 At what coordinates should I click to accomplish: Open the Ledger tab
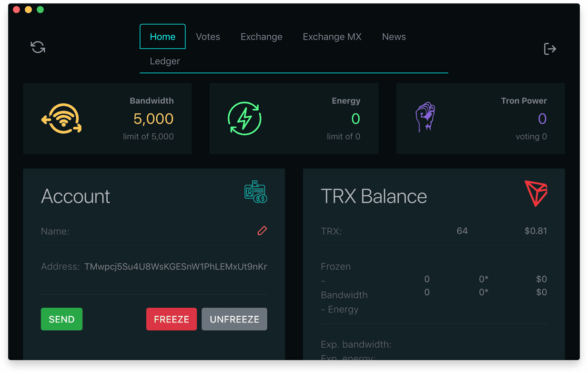click(165, 61)
